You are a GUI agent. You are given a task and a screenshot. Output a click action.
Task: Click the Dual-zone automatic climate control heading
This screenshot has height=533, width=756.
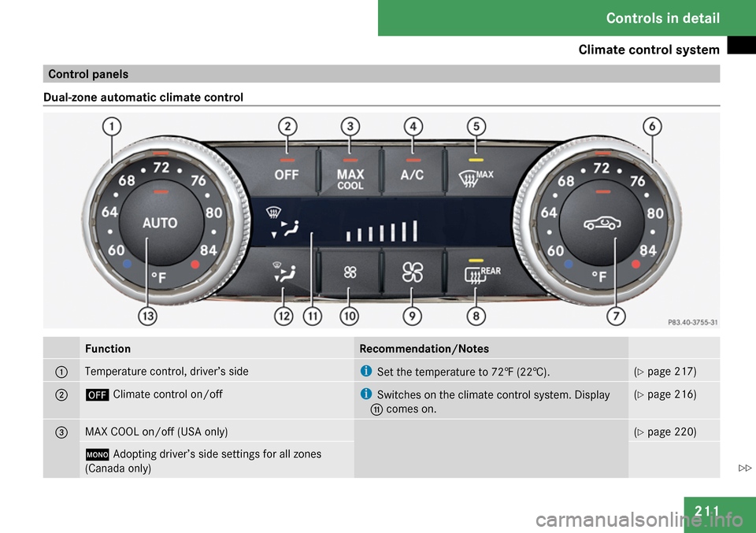click(143, 98)
